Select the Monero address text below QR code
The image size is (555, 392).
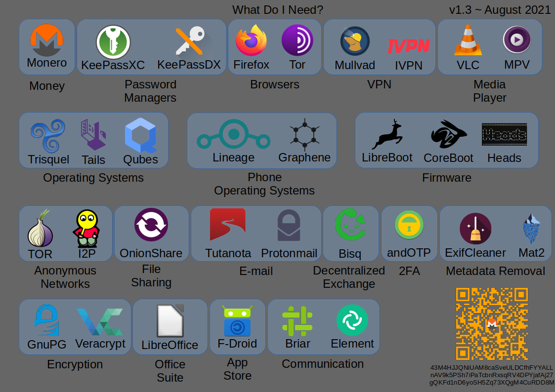492,375
